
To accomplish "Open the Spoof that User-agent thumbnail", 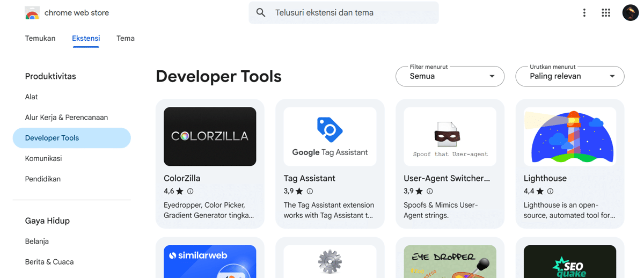I will pos(450,136).
